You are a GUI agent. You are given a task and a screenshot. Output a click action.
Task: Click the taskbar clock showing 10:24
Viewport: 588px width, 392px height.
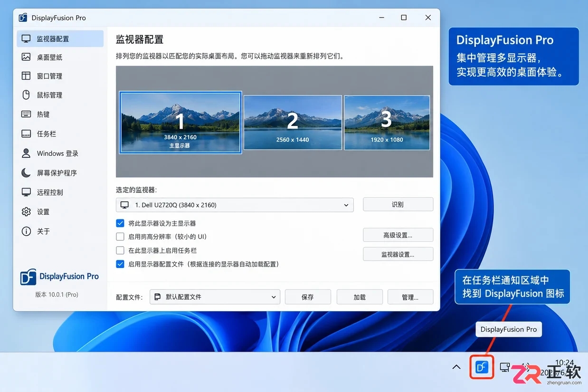(564, 363)
